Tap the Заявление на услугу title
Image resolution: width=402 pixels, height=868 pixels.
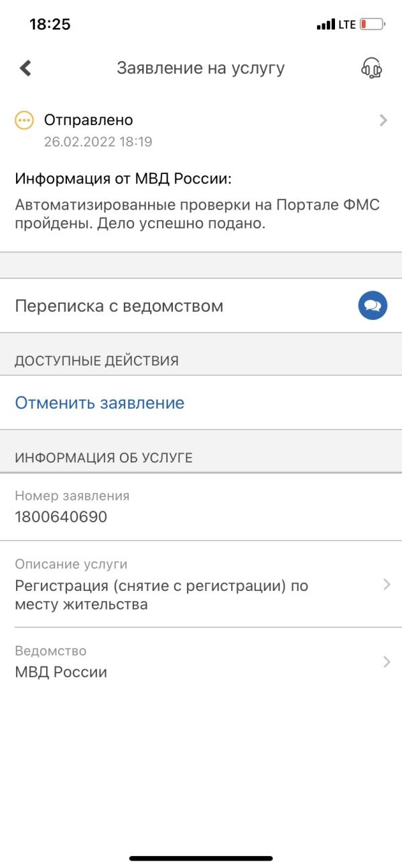click(201, 68)
